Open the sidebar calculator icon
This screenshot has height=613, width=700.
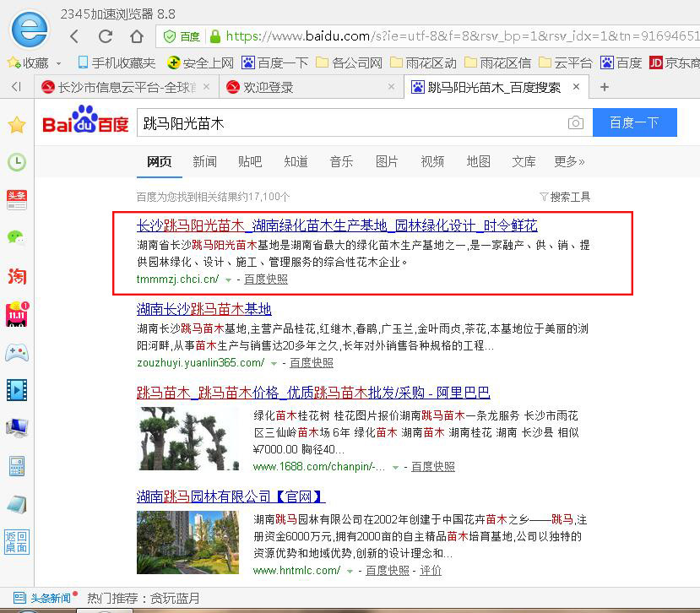pyautogui.click(x=17, y=466)
